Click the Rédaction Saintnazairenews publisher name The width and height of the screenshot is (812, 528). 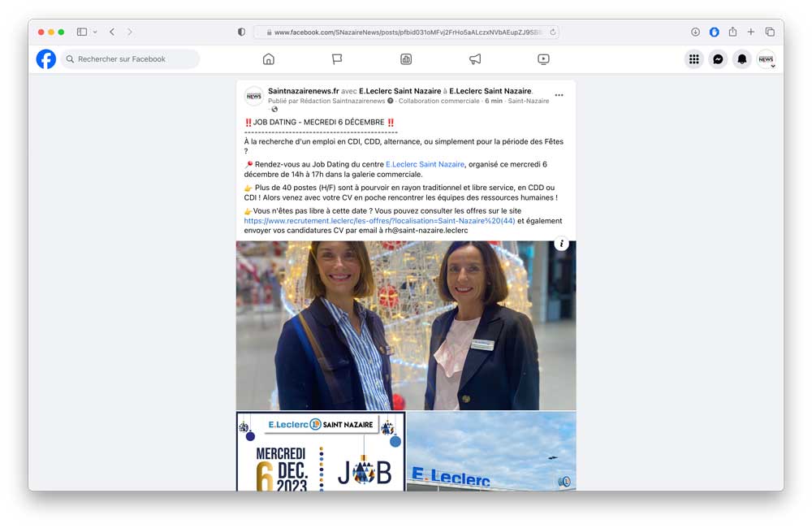click(x=343, y=101)
